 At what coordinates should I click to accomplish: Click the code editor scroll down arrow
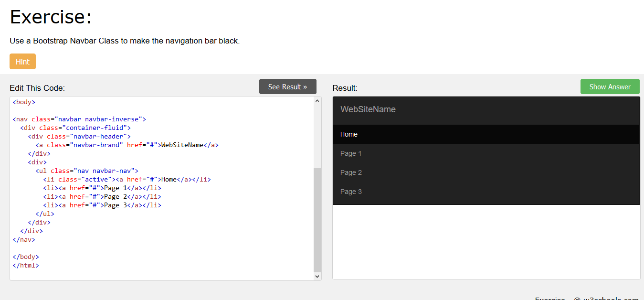[317, 276]
